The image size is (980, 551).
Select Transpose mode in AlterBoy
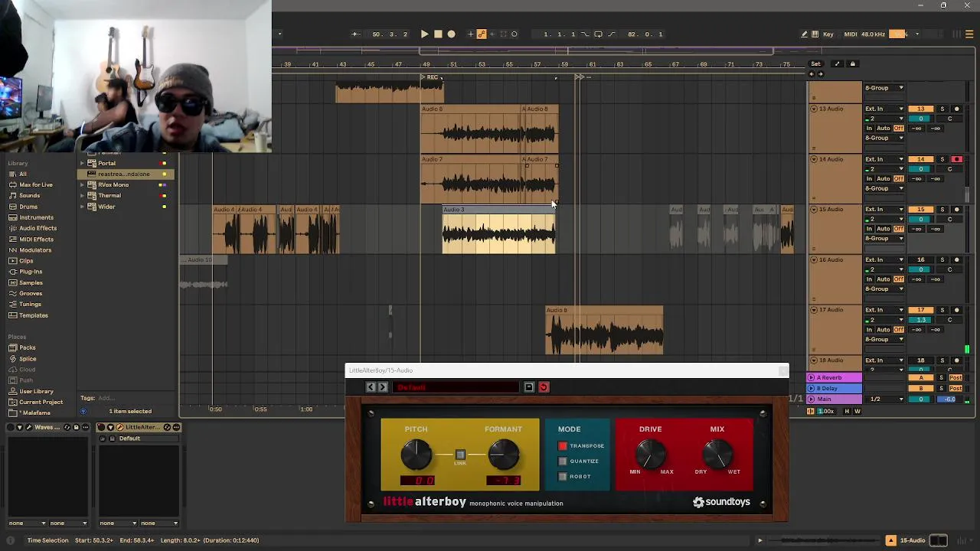[563, 445]
